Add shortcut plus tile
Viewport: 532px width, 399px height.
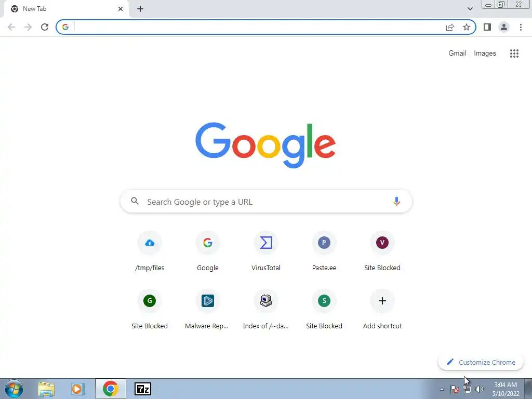coord(382,310)
